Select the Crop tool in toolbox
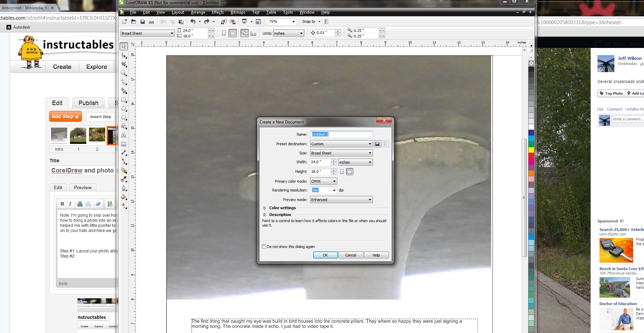644x333 pixels. [x=124, y=64]
